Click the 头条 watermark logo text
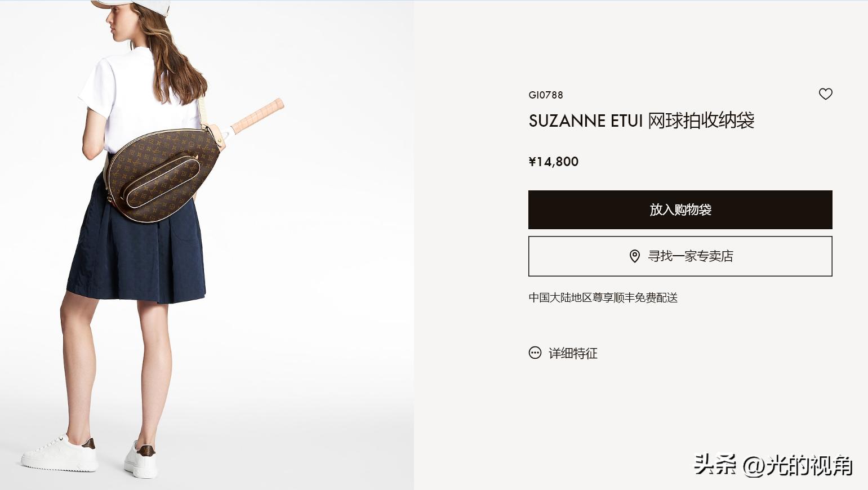The height and width of the screenshot is (490, 868). point(715,465)
